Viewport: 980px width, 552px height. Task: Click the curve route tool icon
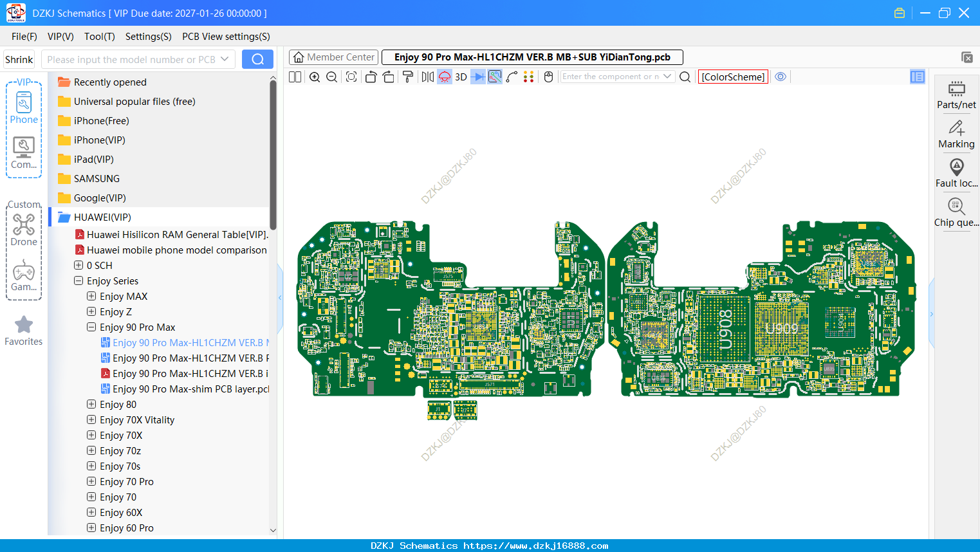[x=512, y=77]
